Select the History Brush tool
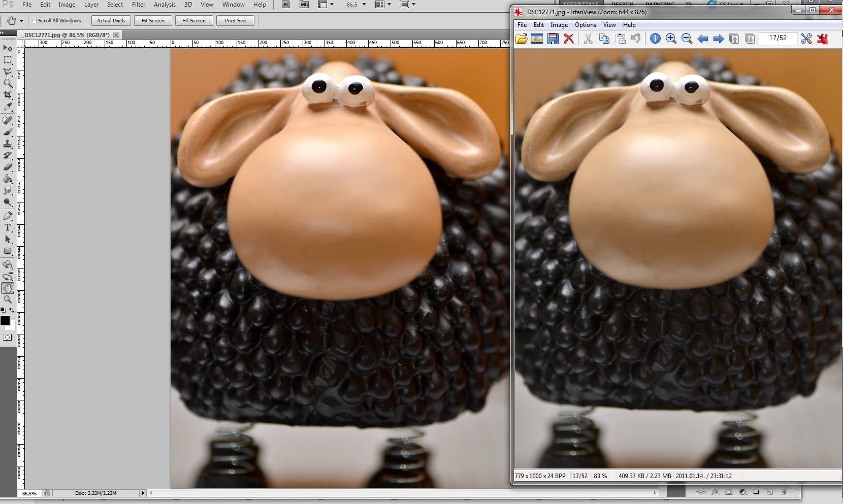This screenshot has height=504, width=843. [8, 155]
